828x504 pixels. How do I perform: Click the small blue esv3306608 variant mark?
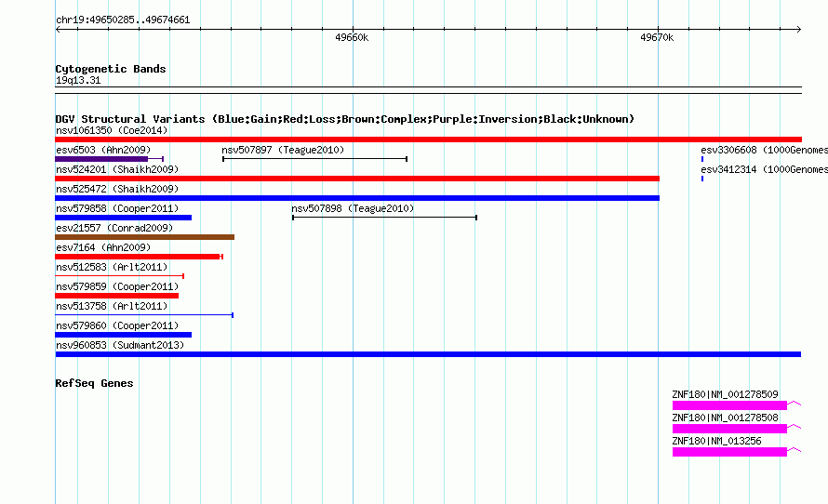click(702, 159)
